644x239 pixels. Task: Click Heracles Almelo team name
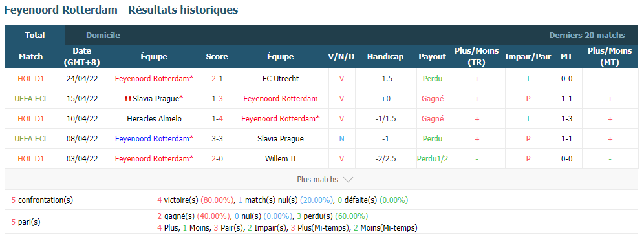[155, 119]
